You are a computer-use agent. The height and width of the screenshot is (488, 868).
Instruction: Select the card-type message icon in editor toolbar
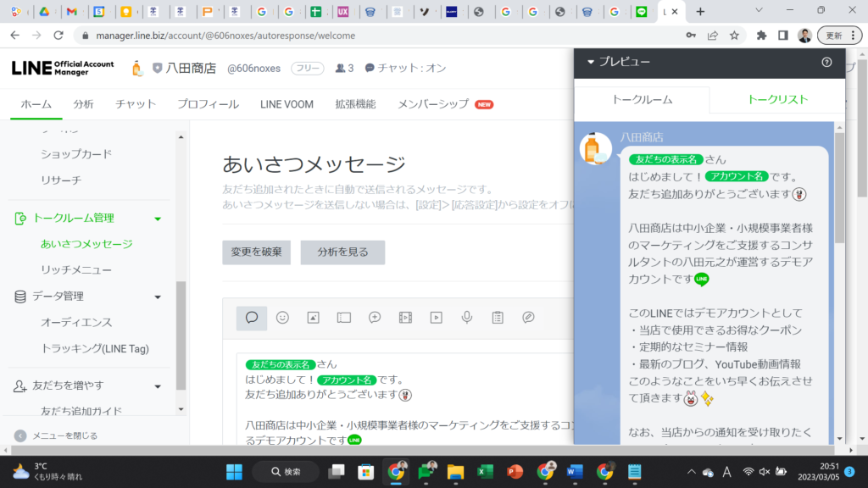[528, 318]
